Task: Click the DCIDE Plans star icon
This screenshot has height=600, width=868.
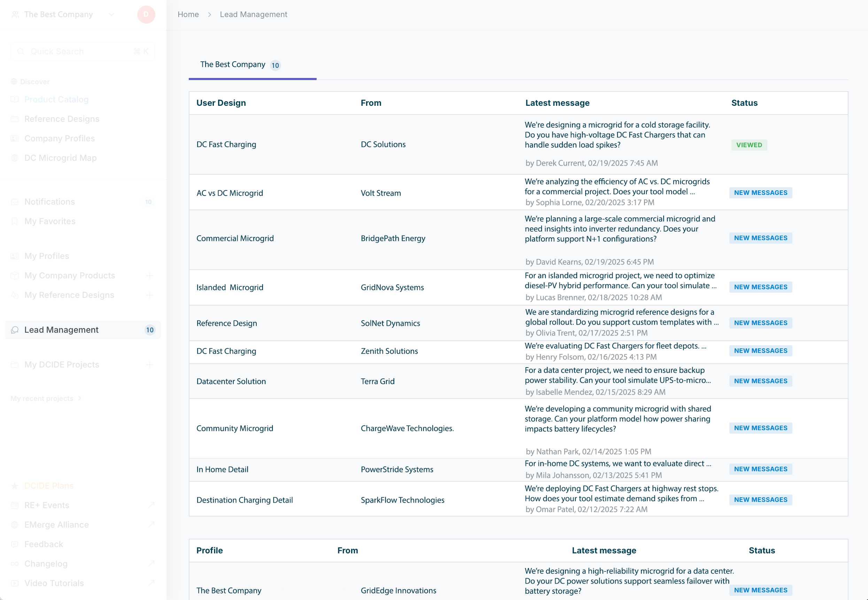Action: 15,486
